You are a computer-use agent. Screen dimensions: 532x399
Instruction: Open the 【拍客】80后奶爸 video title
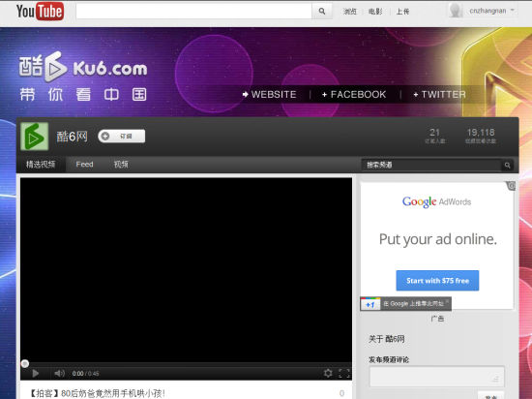97,393
